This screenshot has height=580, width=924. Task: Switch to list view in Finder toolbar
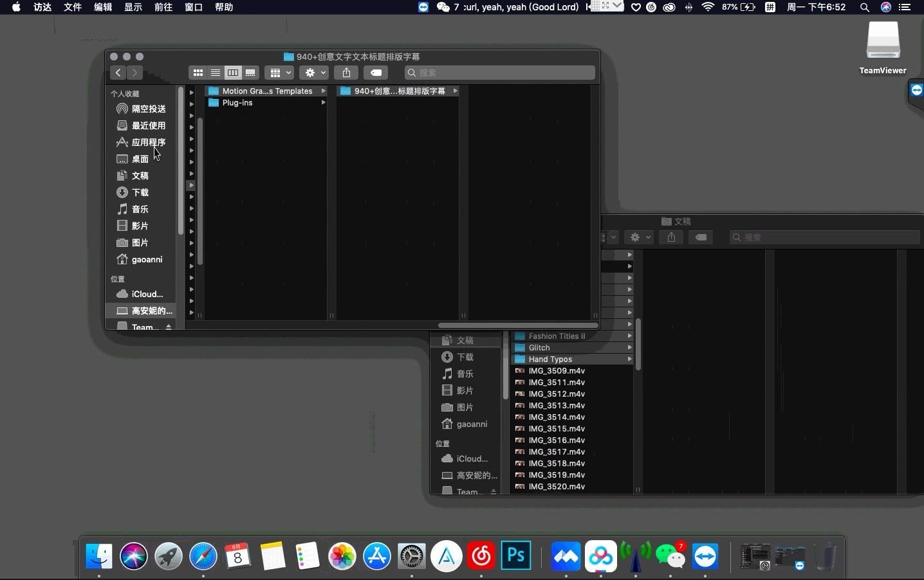coord(216,73)
